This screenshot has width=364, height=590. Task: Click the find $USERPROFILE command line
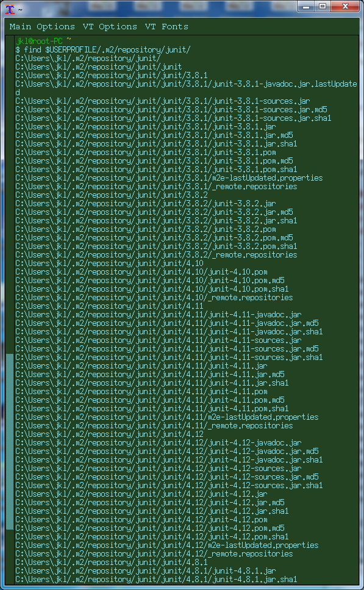(104, 49)
